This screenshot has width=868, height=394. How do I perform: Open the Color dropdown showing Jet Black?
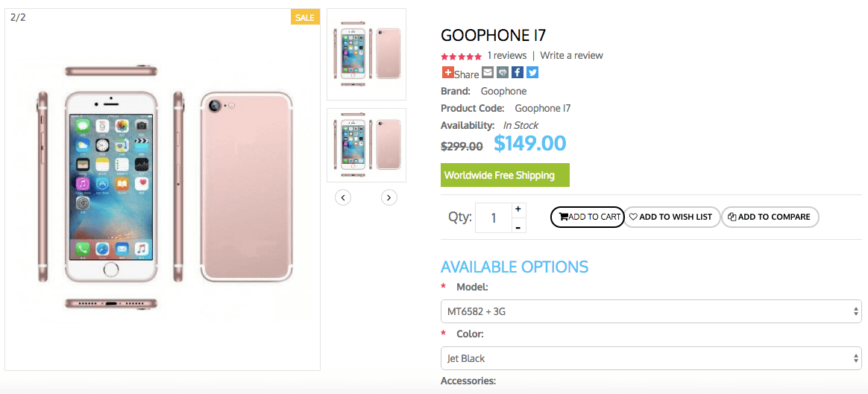tap(650, 358)
